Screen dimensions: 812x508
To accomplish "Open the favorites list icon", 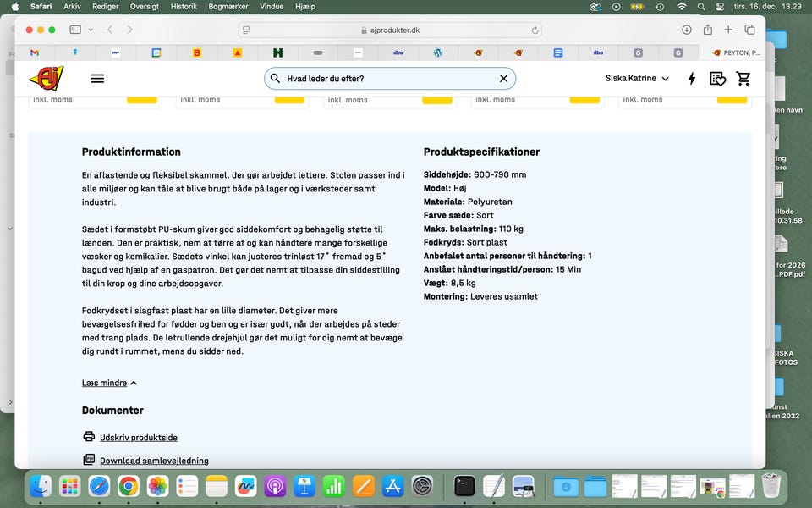I will [x=717, y=78].
